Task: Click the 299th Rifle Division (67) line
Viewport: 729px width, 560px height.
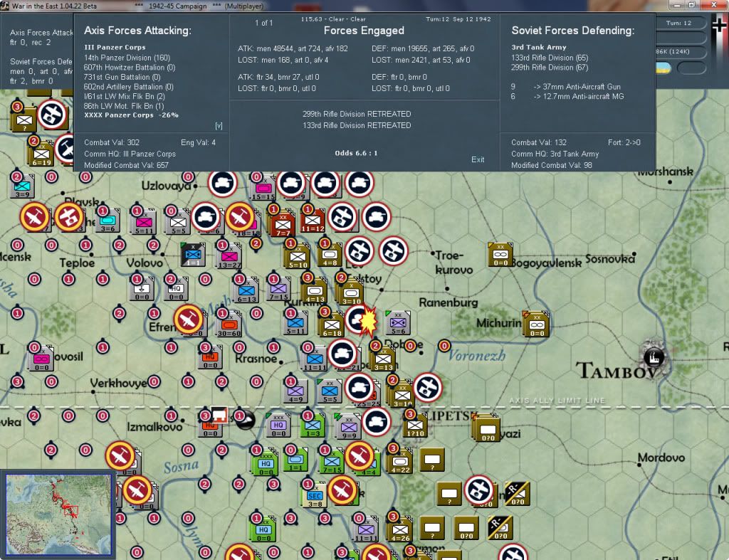Action: coord(550,68)
